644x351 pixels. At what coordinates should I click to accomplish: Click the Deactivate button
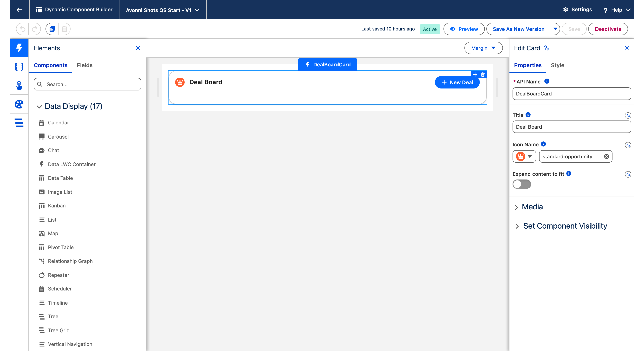point(608,29)
